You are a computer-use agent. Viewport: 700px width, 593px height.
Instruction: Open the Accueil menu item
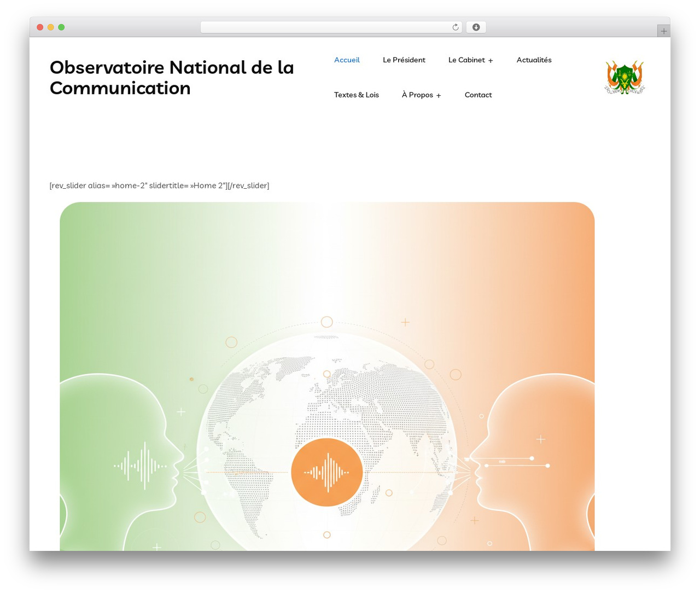(x=347, y=60)
